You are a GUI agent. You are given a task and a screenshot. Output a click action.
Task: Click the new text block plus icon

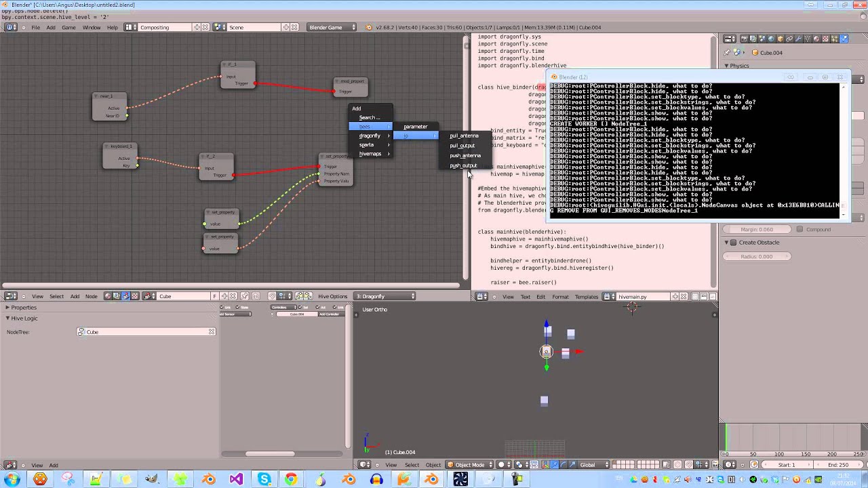click(x=675, y=296)
